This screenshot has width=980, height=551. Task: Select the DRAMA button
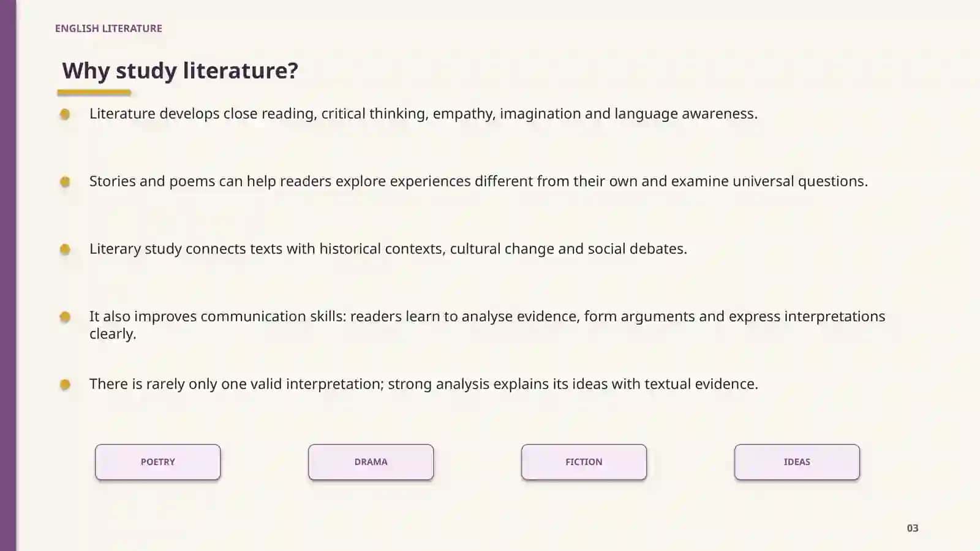coord(371,462)
